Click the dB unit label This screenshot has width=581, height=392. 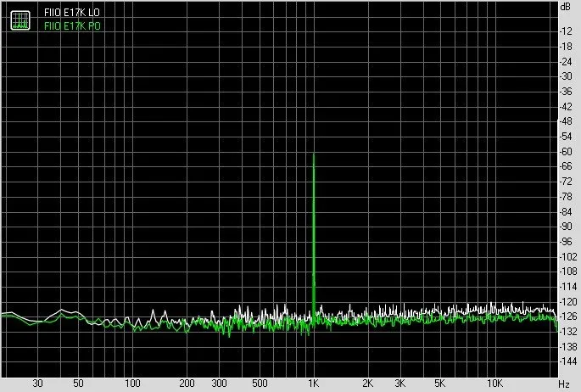(566, 7)
